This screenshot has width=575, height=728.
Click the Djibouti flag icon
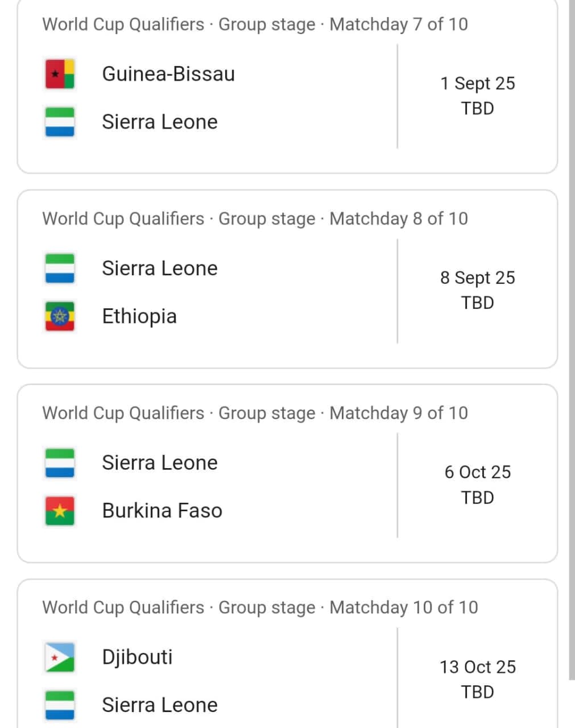click(60, 657)
